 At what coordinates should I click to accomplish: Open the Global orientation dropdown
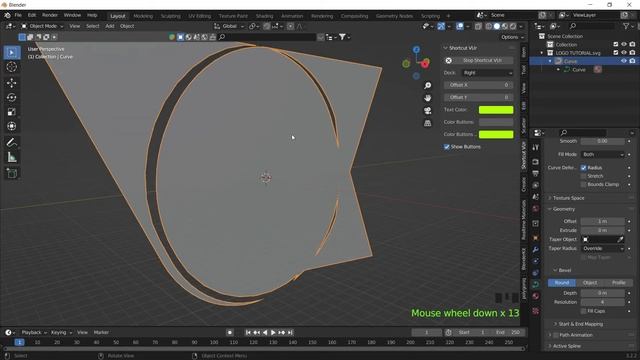(229, 26)
